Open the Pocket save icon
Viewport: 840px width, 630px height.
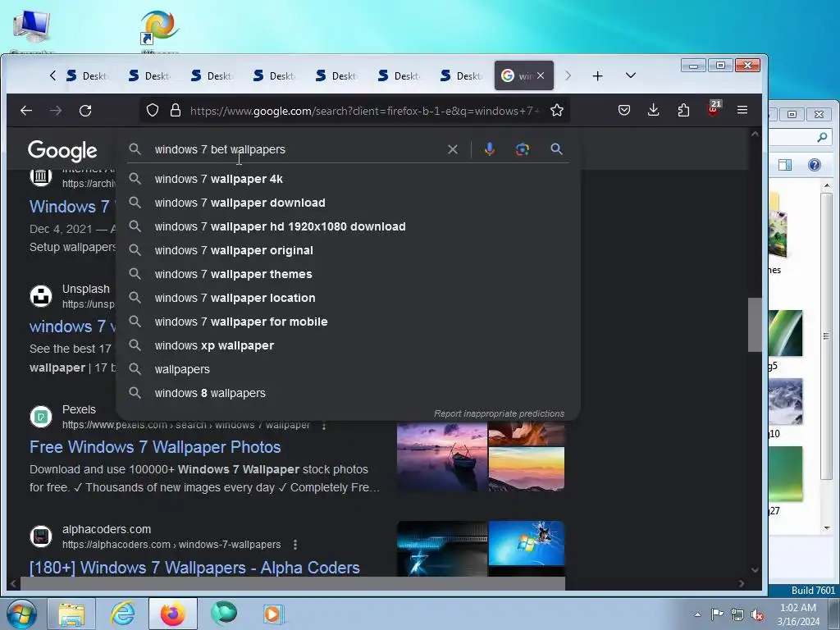point(624,111)
